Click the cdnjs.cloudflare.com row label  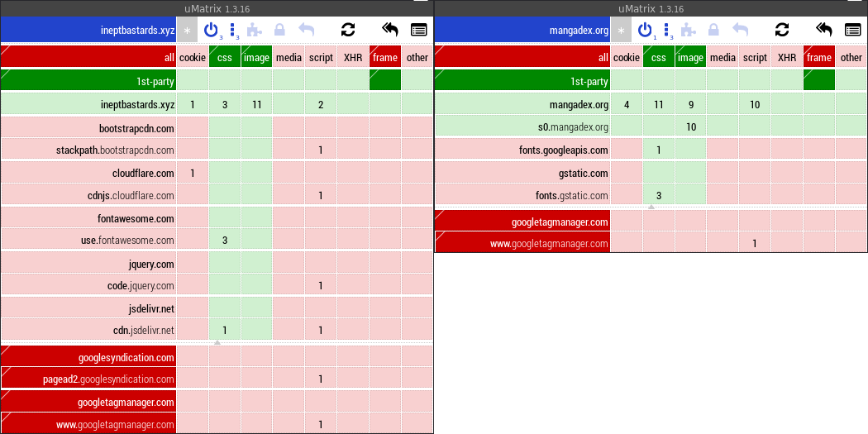pyautogui.click(x=88, y=195)
